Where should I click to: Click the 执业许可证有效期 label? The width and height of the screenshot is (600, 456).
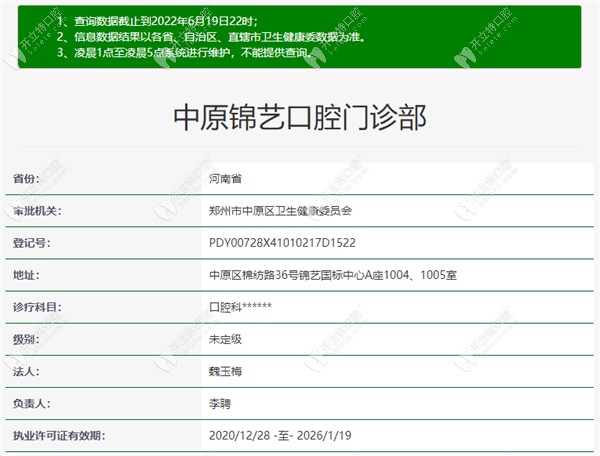coord(59,436)
